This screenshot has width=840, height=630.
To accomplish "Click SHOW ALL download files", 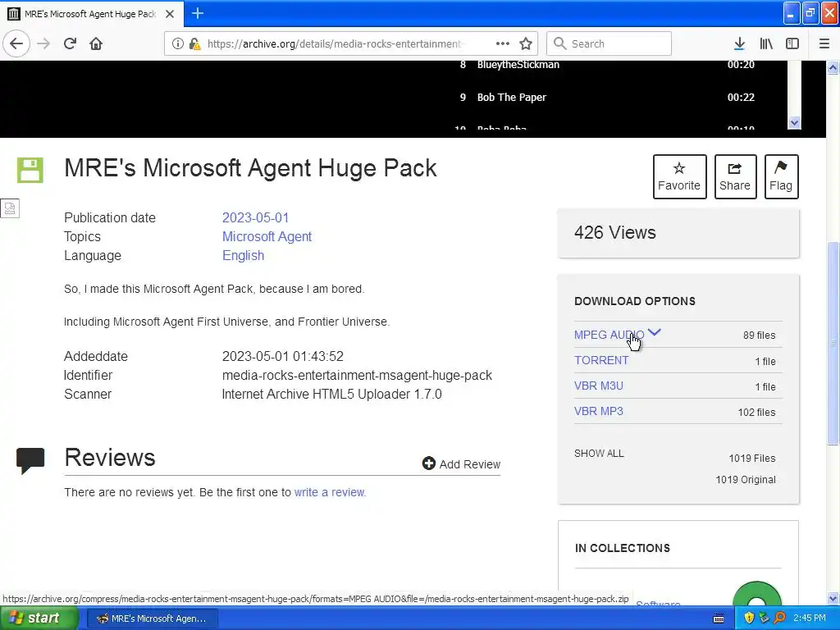I will click(x=599, y=453).
